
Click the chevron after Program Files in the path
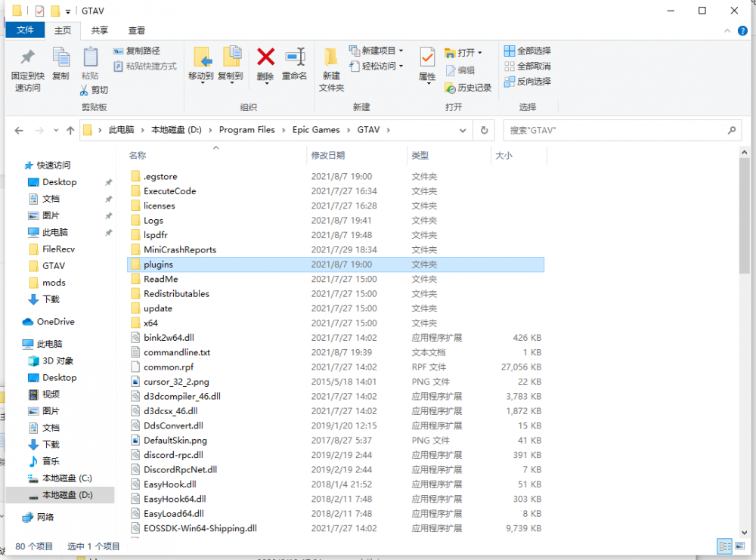pos(283,130)
